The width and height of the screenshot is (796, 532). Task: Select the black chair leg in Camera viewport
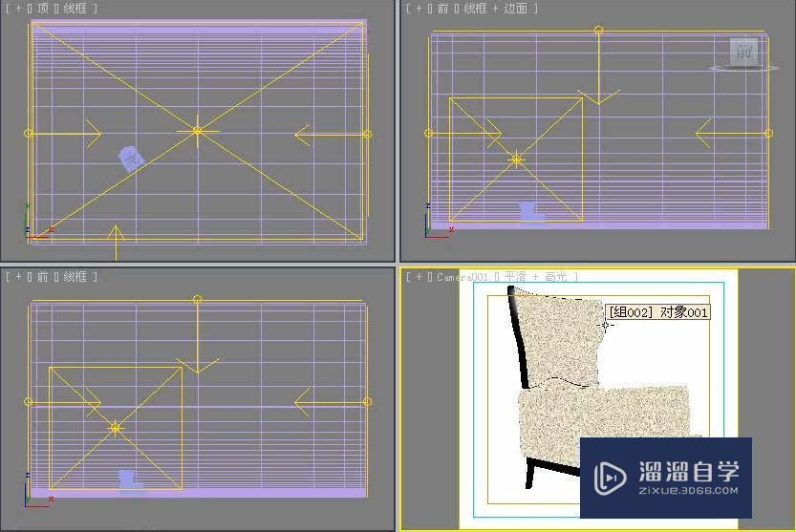[530, 473]
